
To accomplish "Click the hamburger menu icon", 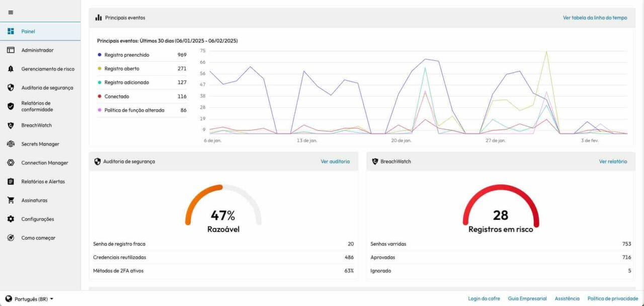I will (x=11, y=13).
